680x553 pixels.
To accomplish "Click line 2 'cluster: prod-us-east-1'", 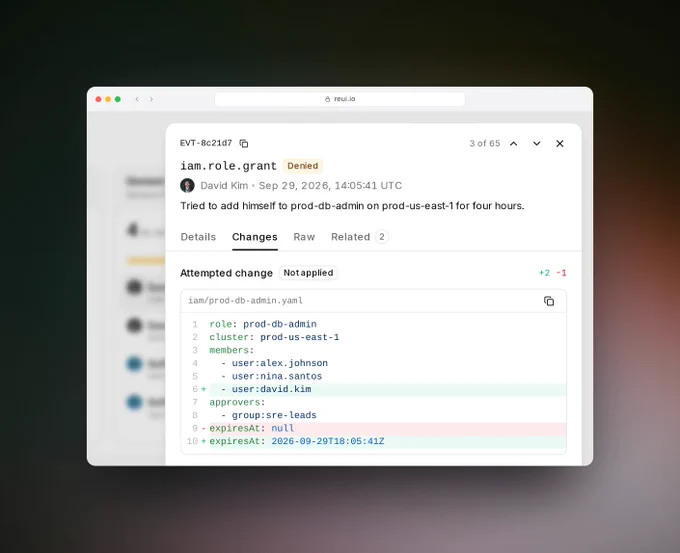I will pyautogui.click(x=274, y=337).
